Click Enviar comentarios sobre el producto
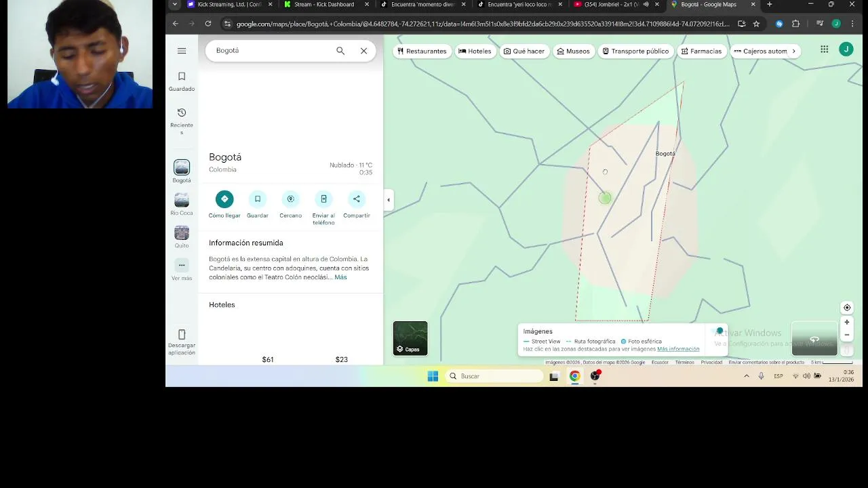This screenshot has height=488, width=868. coord(766,363)
